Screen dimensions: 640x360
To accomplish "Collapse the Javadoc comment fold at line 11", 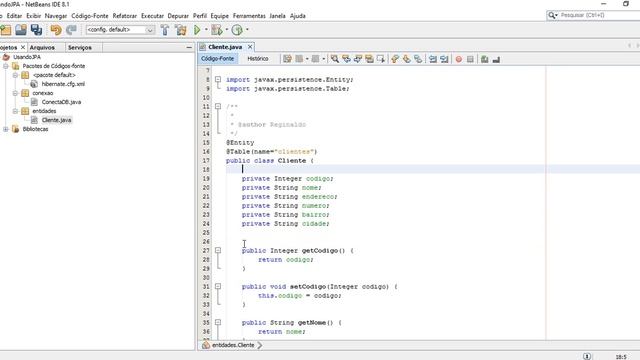I will tap(218, 106).
